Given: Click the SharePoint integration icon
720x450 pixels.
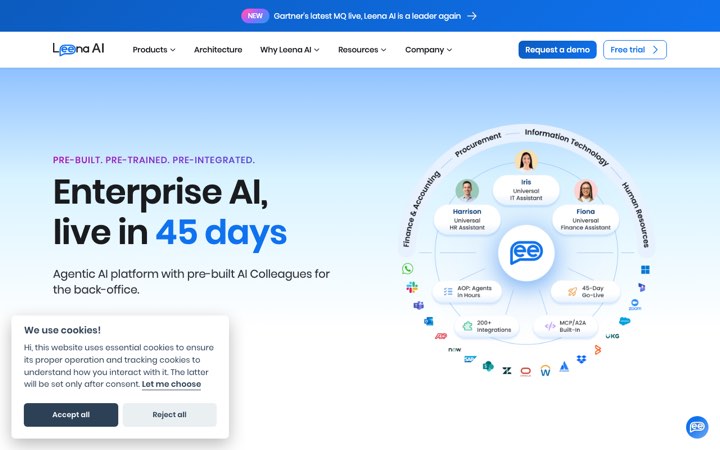Looking at the screenshot, I should (488, 366).
